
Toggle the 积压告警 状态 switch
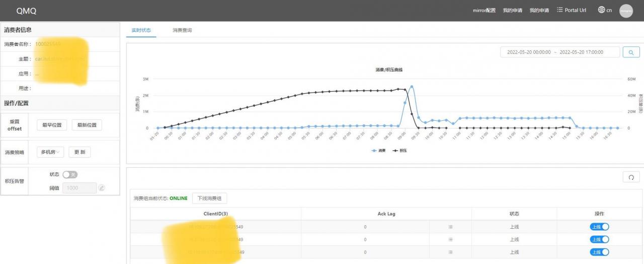point(70,174)
